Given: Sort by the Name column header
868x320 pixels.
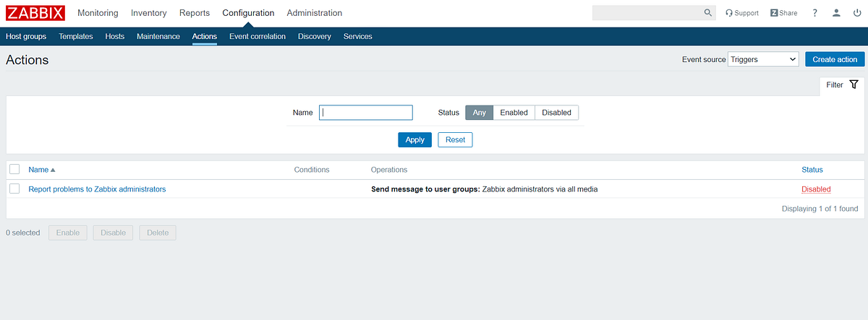Looking at the screenshot, I should [42, 170].
